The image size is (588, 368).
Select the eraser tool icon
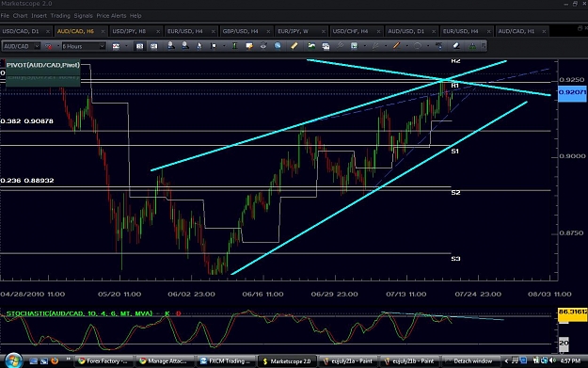pos(456,46)
